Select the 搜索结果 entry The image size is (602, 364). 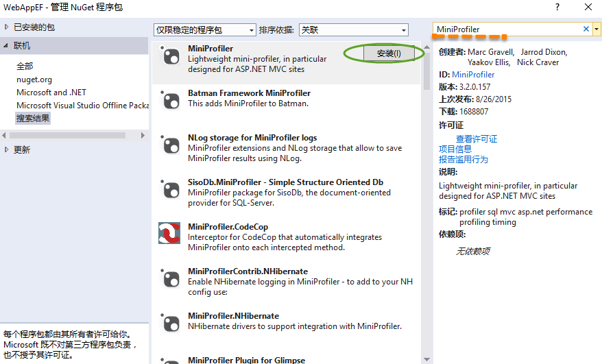click(33, 119)
